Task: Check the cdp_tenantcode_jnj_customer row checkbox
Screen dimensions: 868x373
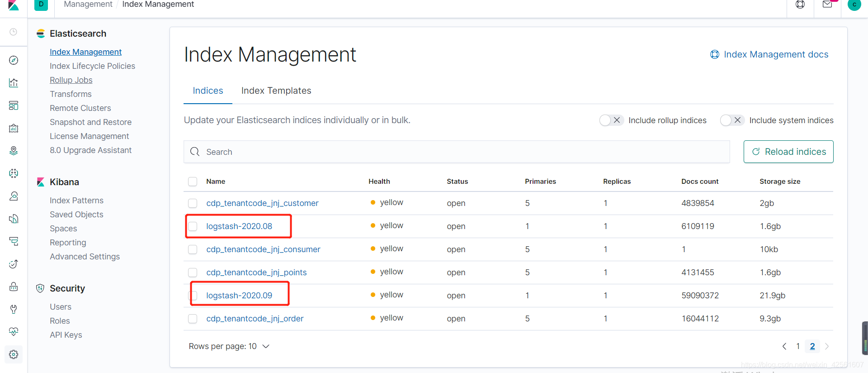Action: click(193, 203)
